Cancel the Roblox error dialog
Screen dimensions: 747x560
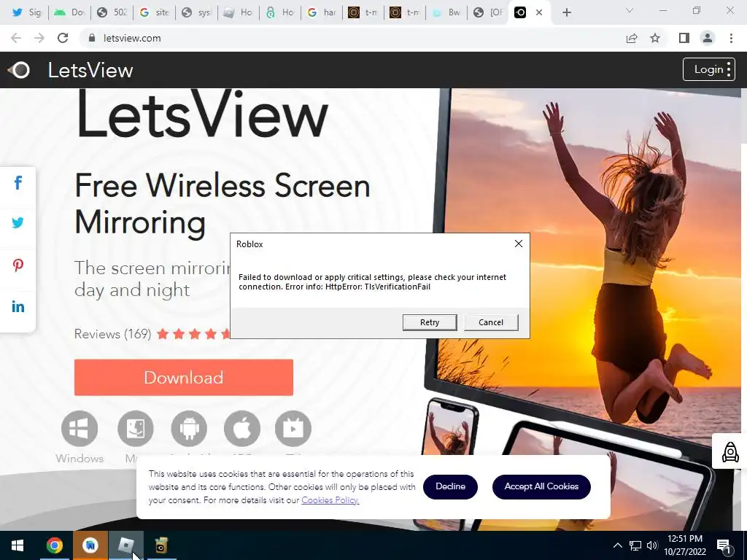tap(491, 322)
